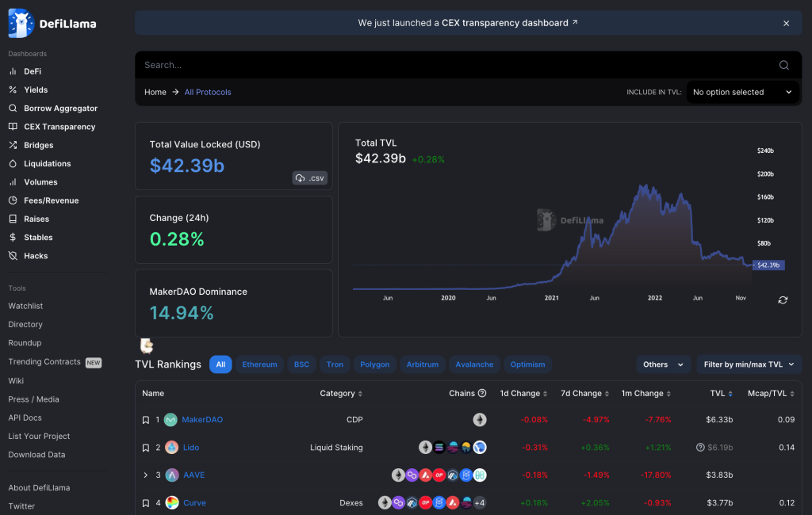Open the MakerDAO protocol link
The height and width of the screenshot is (515, 812).
[x=202, y=420]
